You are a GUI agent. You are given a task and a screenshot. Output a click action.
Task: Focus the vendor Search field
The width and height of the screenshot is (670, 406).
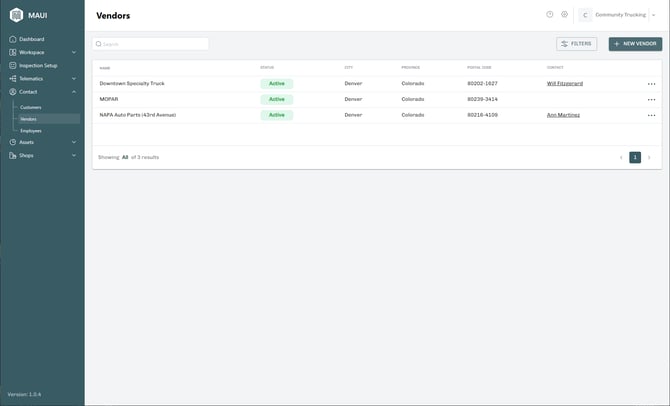(x=150, y=44)
